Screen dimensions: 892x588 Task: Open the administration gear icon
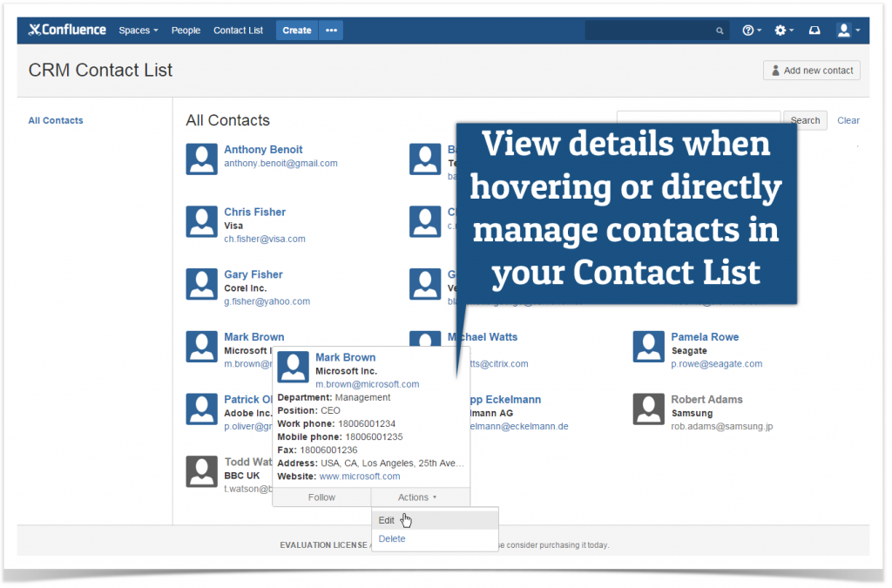click(x=780, y=30)
